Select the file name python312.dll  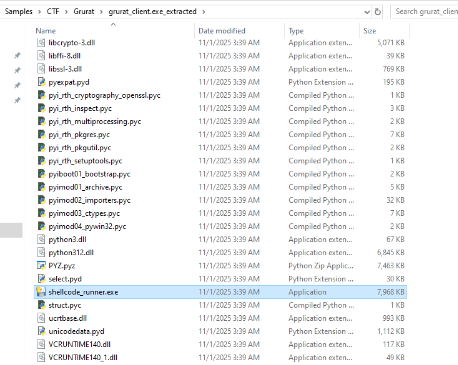[71, 253]
